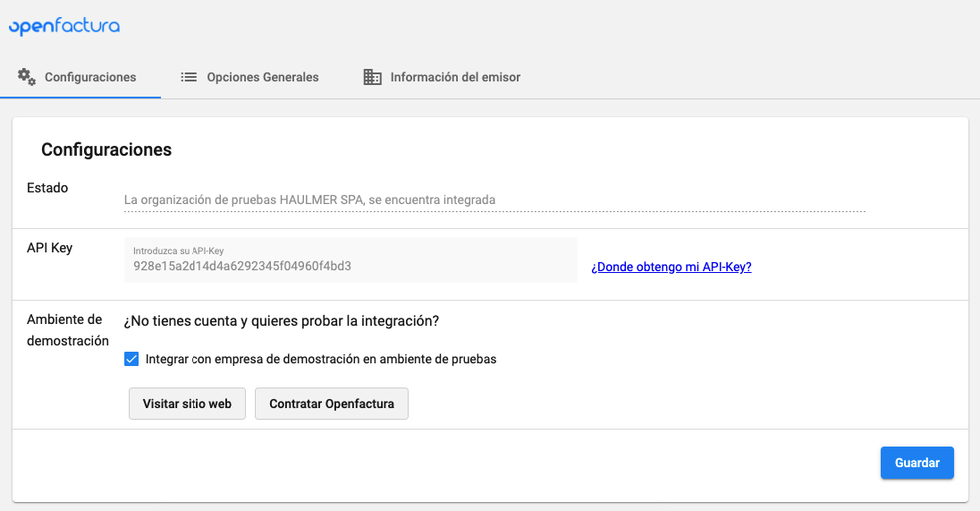
Task: Click the openfactura logo
Action: 64,27
